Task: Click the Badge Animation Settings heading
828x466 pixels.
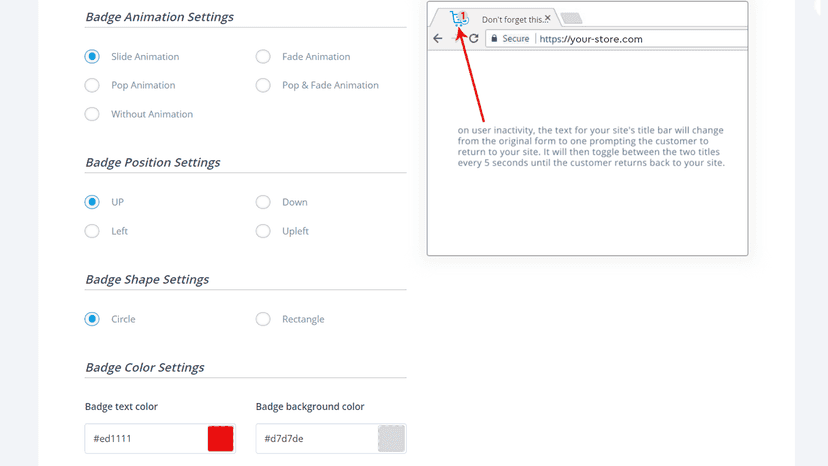Action: click(159, 17)
